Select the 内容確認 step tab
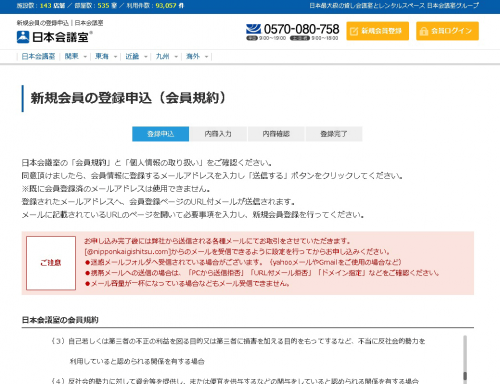The width and height of the screenshot is (500, 384). point(276,134)
